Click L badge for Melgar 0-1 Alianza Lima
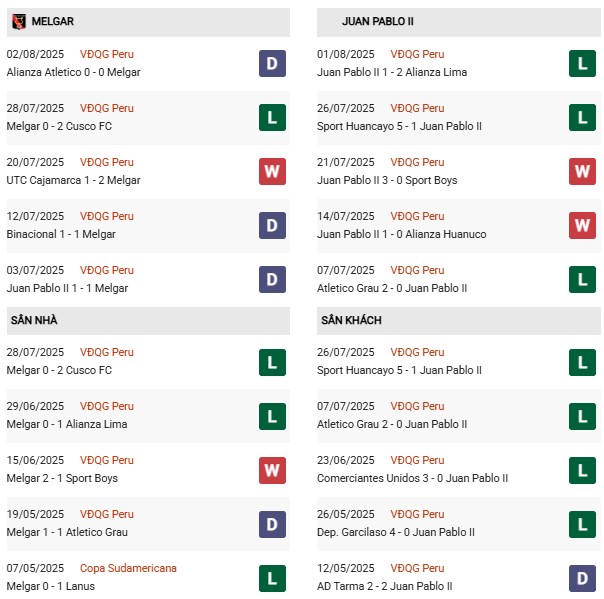604x599 pixels. (x=272, y=415)
